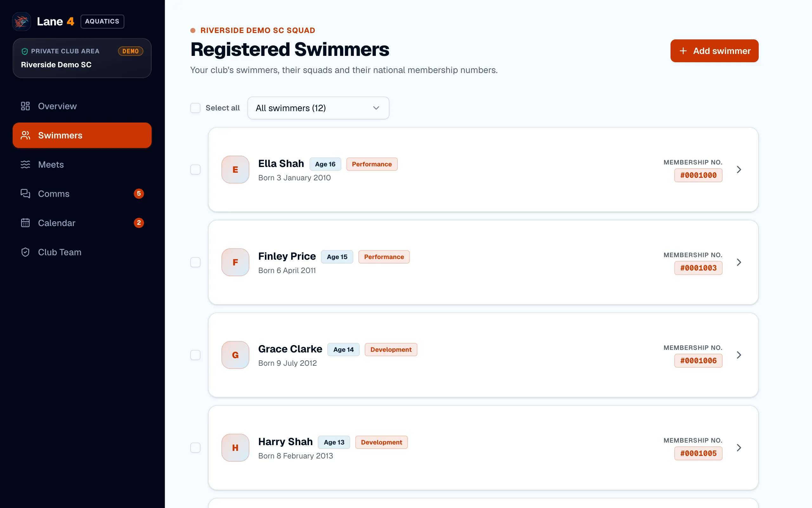Click the name Finley Price
Viewport: 812px width, 508px height.
point(287,256)
